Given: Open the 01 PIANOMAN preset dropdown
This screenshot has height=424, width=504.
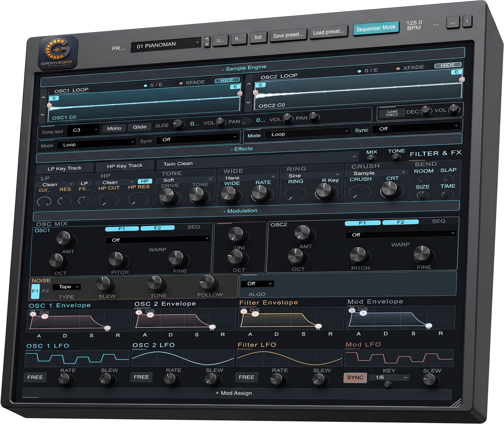Looking at the screenshot, I should pyautogui.click(x=166, y=45).
